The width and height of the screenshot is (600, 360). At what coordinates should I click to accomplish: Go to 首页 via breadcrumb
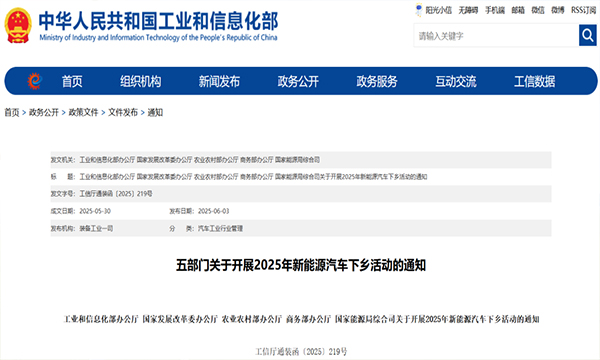(12, 112)
